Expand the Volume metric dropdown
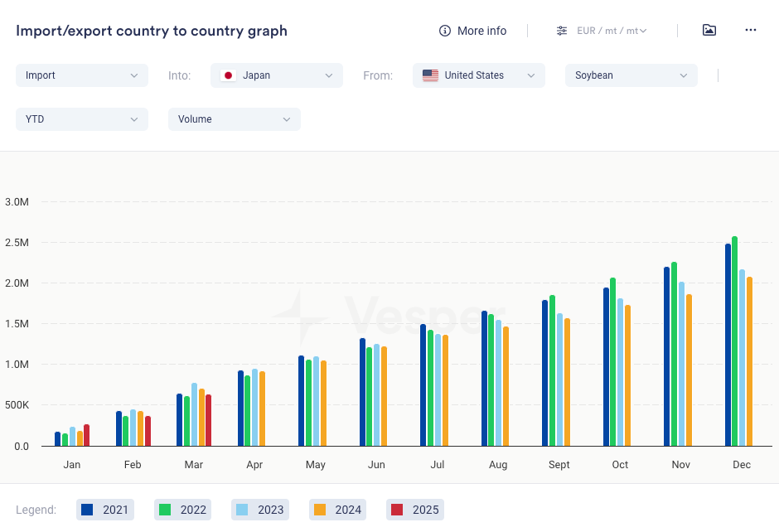The height and width of the screenshot is (532, 779). pos(235,119)
